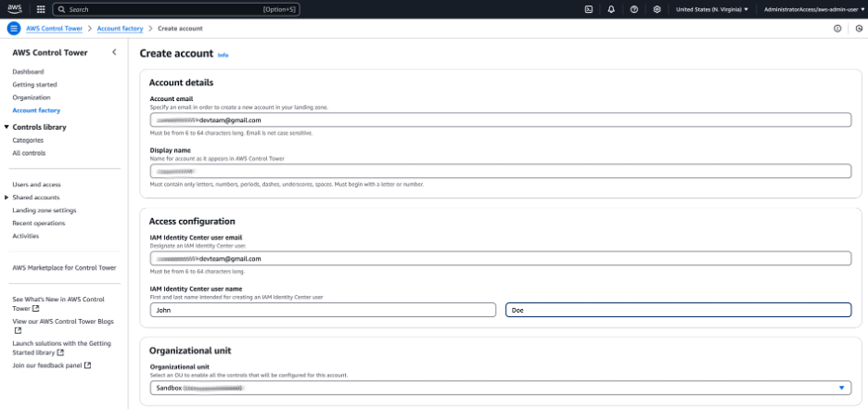Go to Account factory breadcrumb
This screenshot has height=410, width=868.
(x=121, y=28)
